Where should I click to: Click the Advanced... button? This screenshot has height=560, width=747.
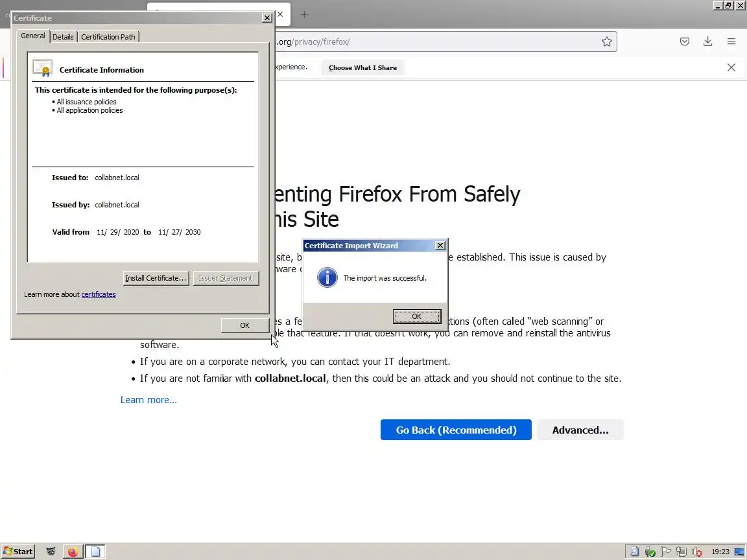click(x=580, y=430)
